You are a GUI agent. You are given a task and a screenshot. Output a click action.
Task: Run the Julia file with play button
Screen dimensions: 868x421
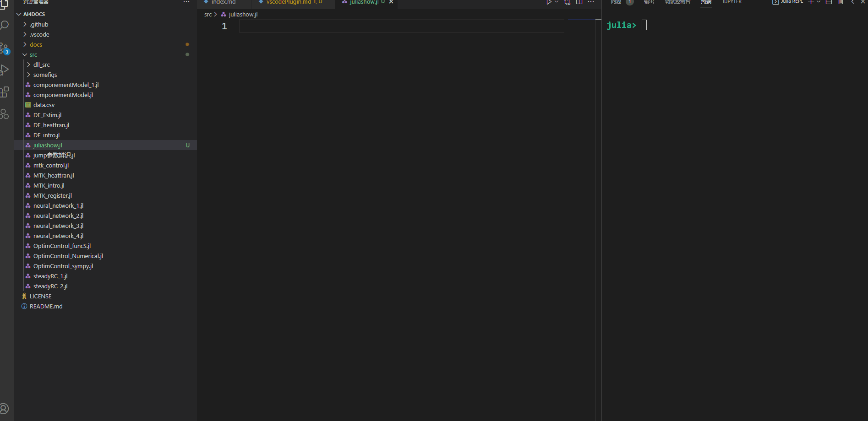pos(548,2)
